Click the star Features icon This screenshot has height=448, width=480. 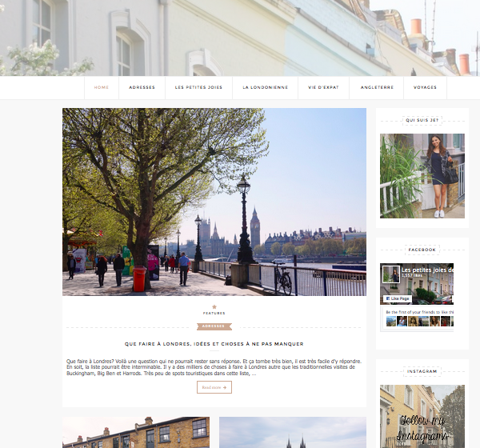214,307
